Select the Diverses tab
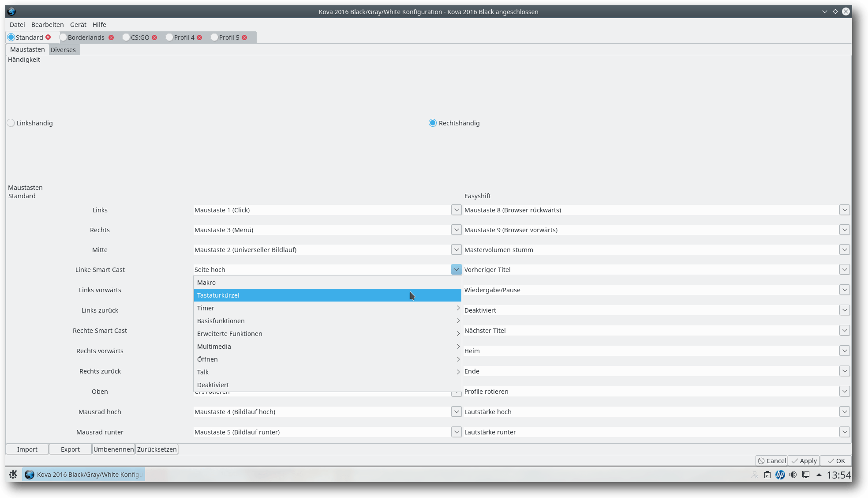The width and height of the screenshot is (868, 498). click(63, 49)
